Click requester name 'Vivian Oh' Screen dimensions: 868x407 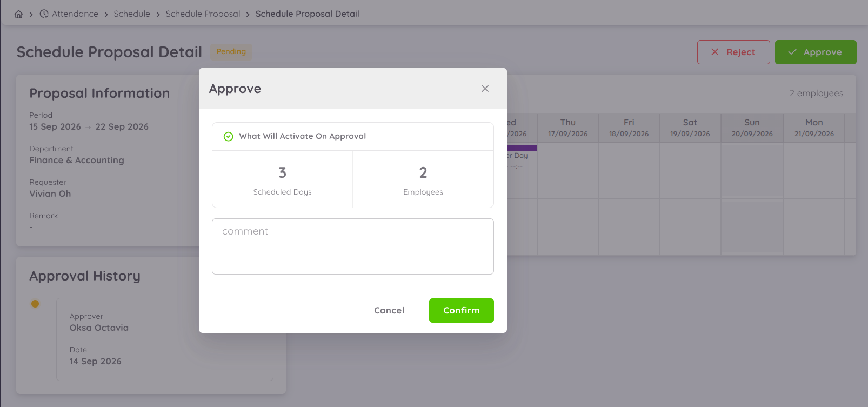tap(50, 194)
